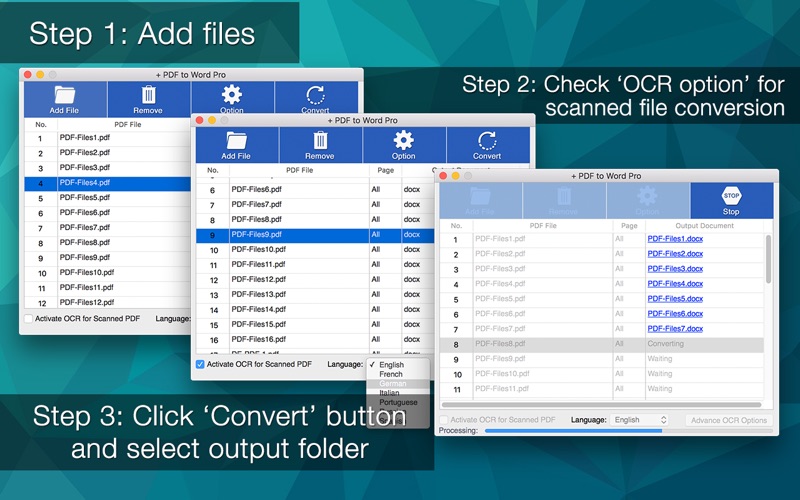800x500 pixels.
Task: Select PDF-Files1.pdf in back-left window
Action: click(x=85, y=138)
